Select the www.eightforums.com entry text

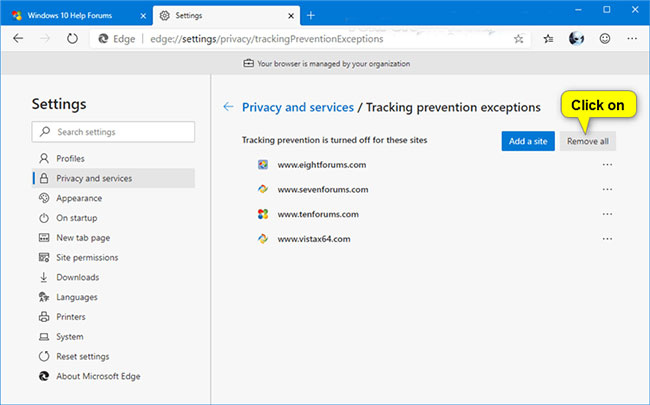click(x=322, y=165)
